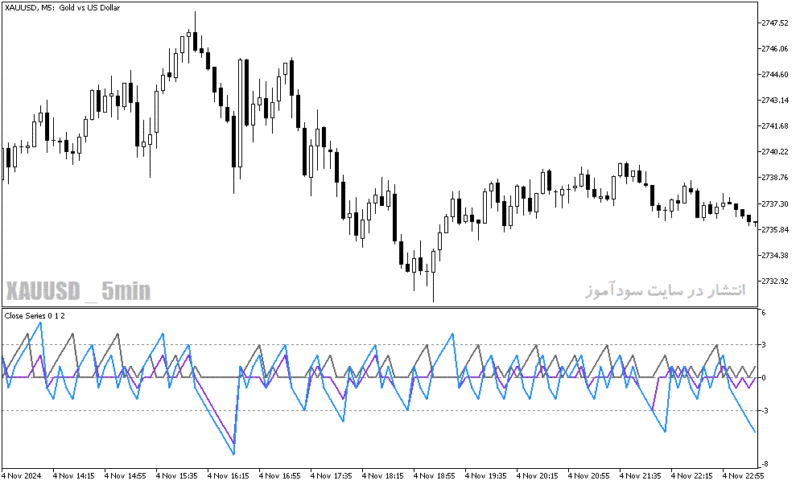This screenshot has width=800, height=485.
Task: Select the 4 Nov 16:15 time label
Action: 228,476
